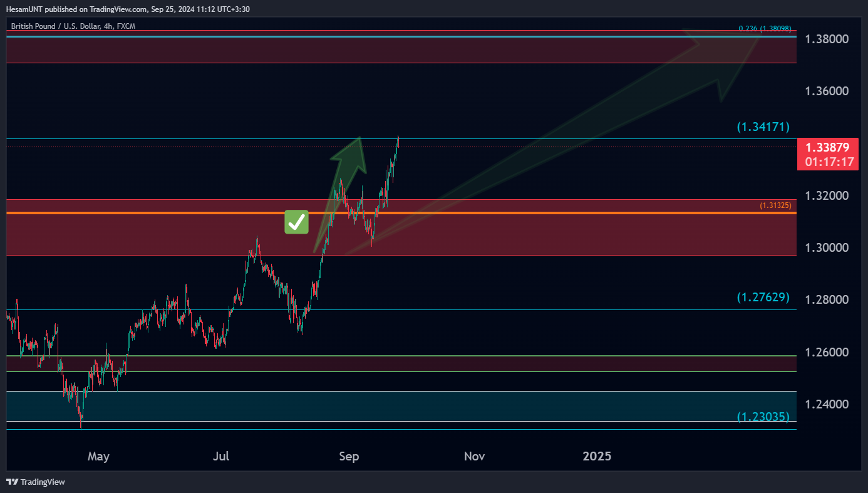This screenshot has width=868, height=493.
Task: Click the TradingView logo at bottom left
Action: 36,482
